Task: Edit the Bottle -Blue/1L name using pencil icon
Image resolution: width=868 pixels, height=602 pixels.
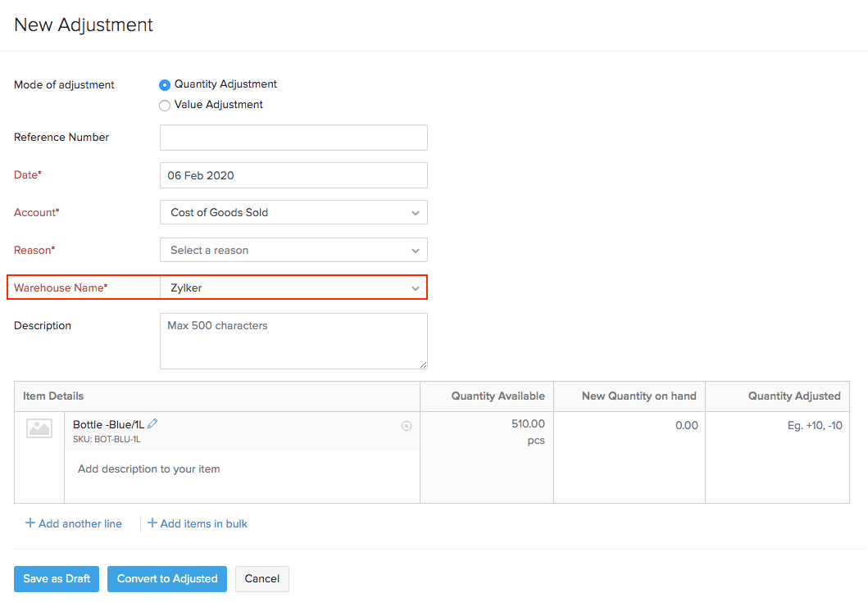Action: click(152, 423)
